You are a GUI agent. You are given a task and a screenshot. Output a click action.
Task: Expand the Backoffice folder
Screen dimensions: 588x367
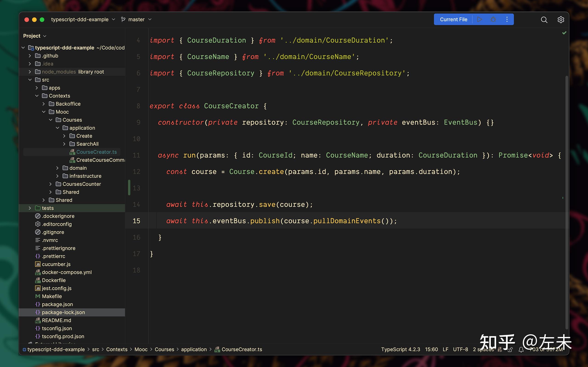(44, 104)
